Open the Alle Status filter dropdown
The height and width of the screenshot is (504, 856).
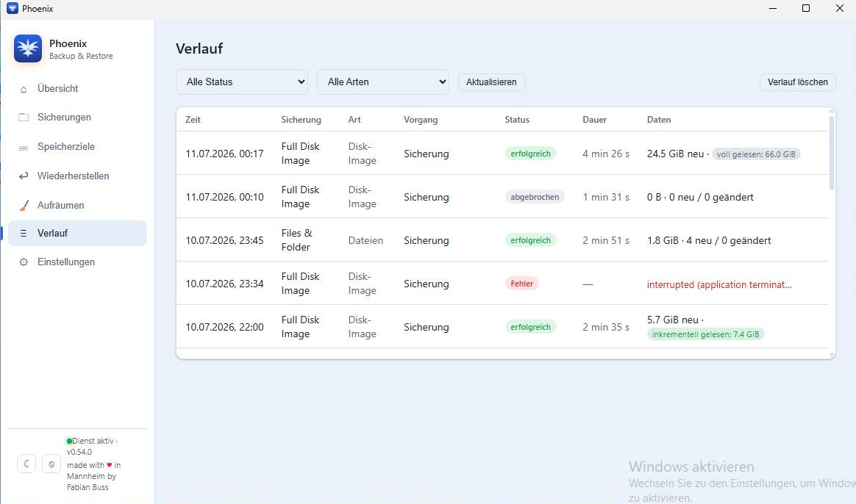242,82
